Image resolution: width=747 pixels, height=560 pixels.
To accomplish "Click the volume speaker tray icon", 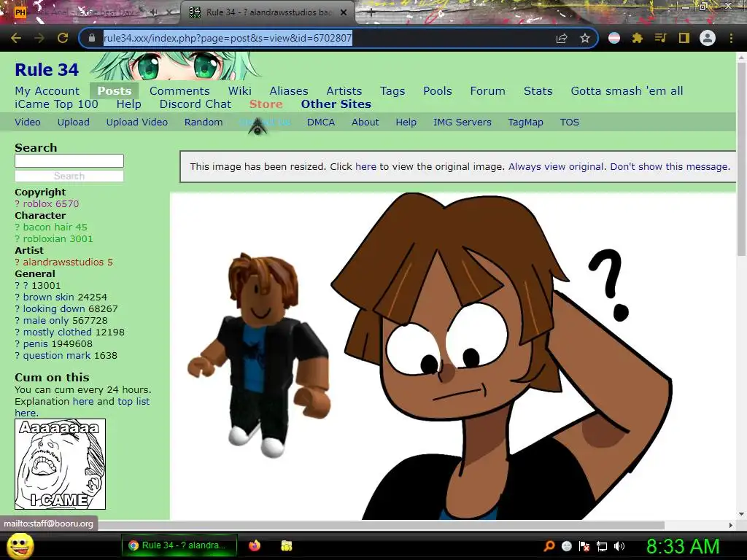I will pos(619,545).
